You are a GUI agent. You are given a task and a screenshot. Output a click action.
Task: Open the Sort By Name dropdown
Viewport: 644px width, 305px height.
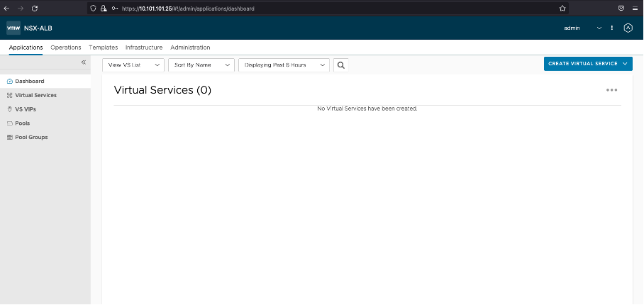201,65
